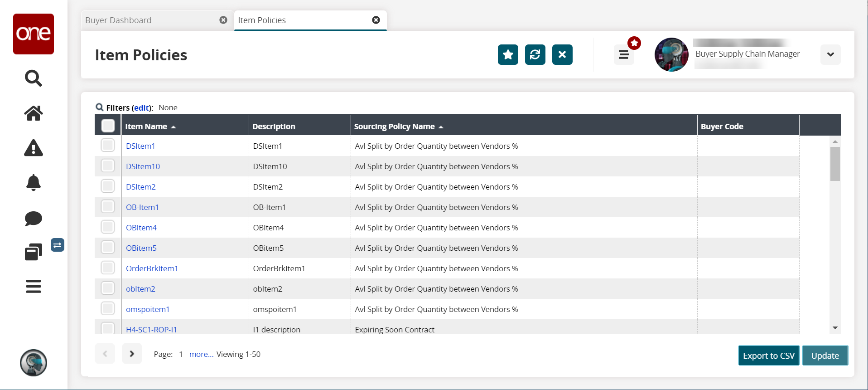
Task: Open the search icon in the left sidebar
Action: [33, 78]
